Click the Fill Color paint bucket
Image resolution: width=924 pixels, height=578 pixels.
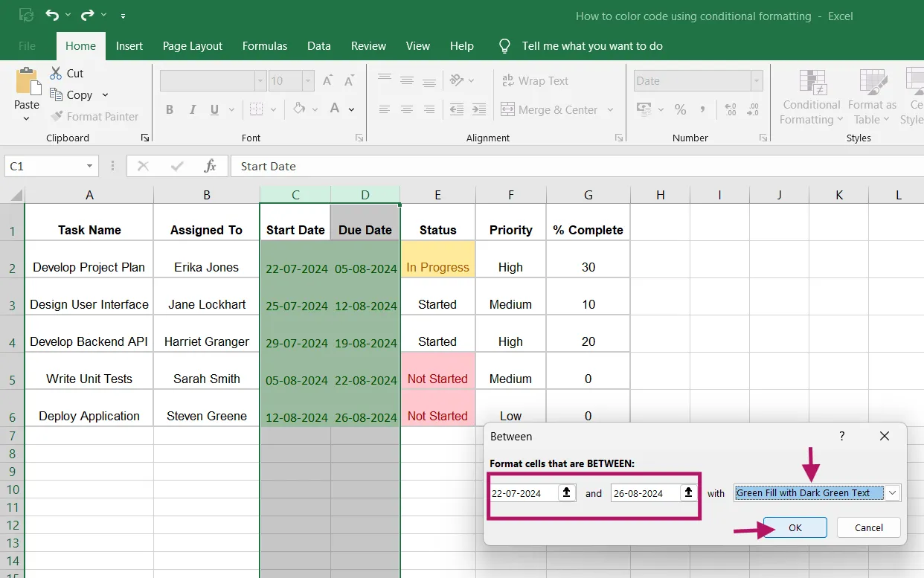point(299,109)
